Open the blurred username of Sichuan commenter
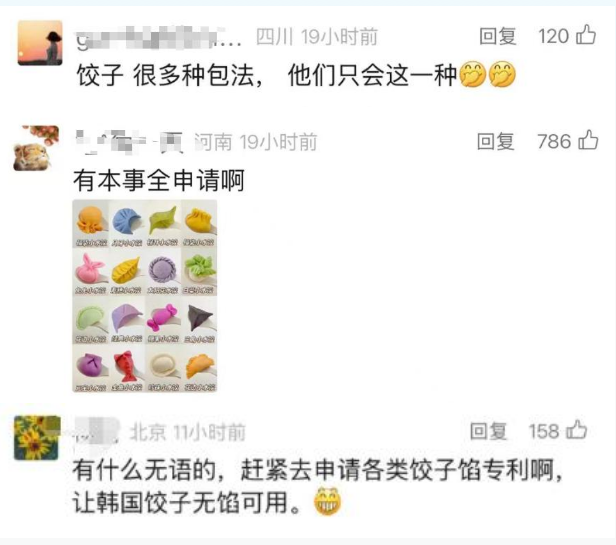616x545 pixels. pos(159,38)
